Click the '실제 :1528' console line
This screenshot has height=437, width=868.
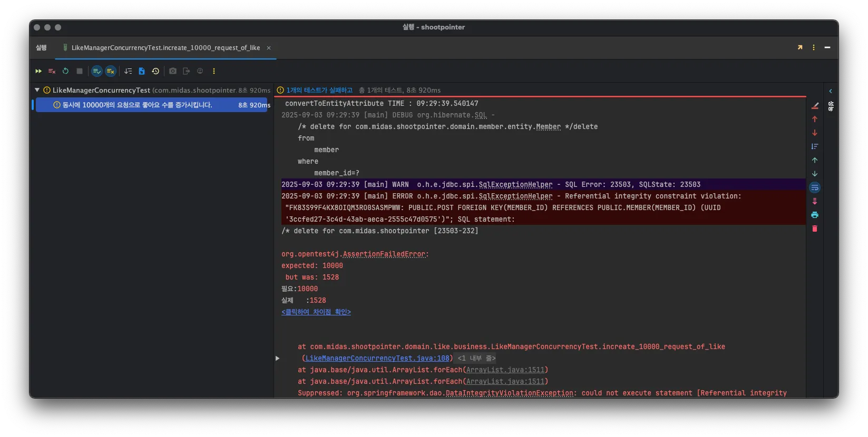[304, 300]
